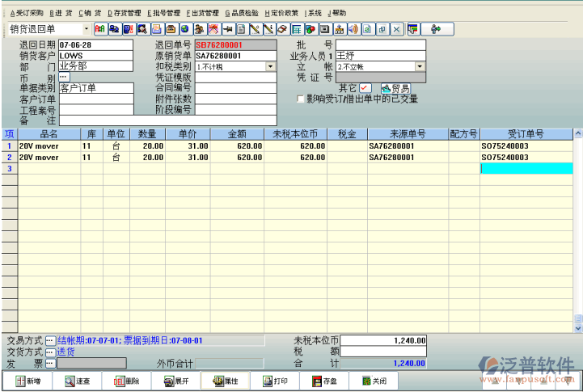Open the 立帐 dropdown showing 2.不立帐
Viewport: 583px width, 392px height.
click(x=420, y=67)
